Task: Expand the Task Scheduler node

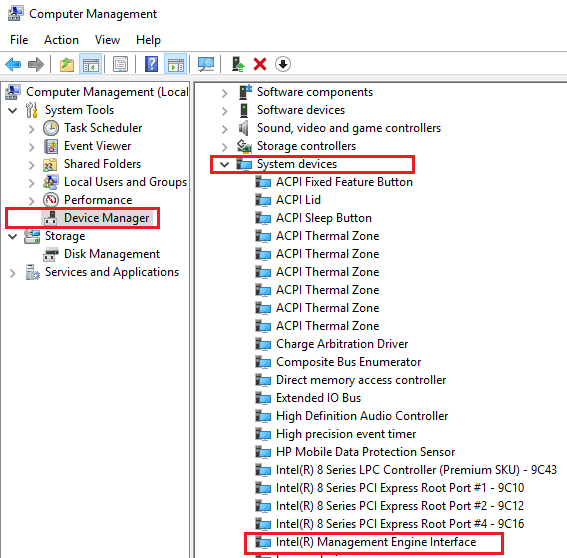Action: pyautogui.click(x=32, y=129)
